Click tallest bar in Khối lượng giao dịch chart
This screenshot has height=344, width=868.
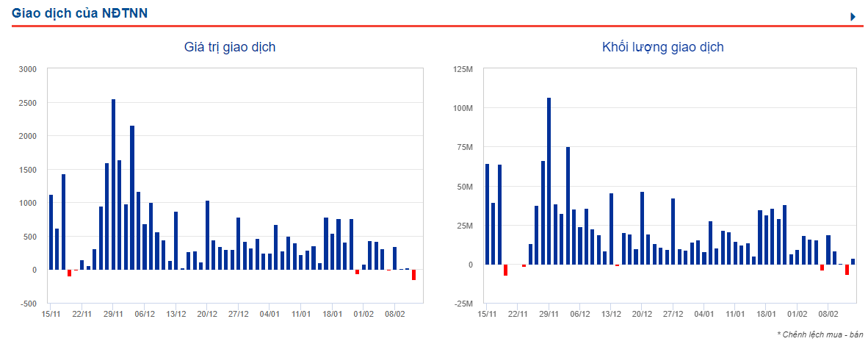tap(549, 180)
